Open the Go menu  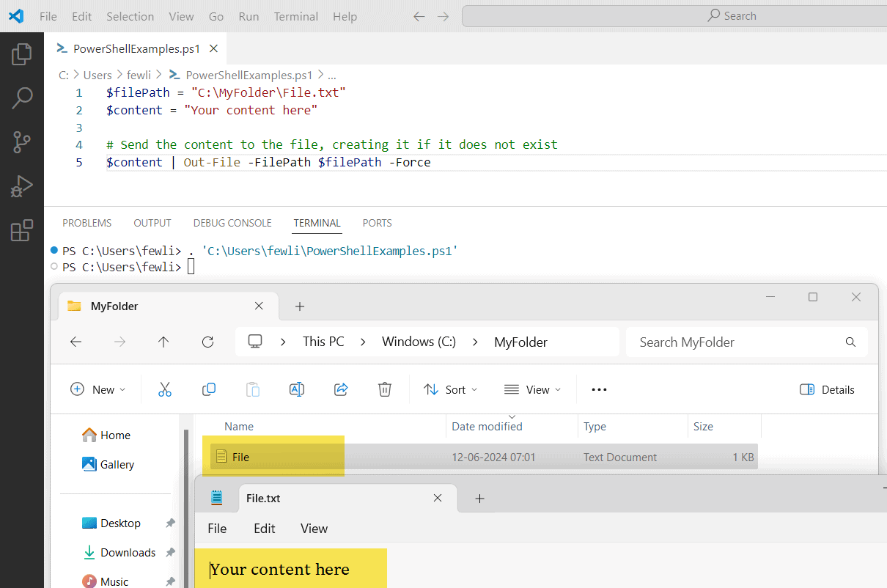point(216,16)
